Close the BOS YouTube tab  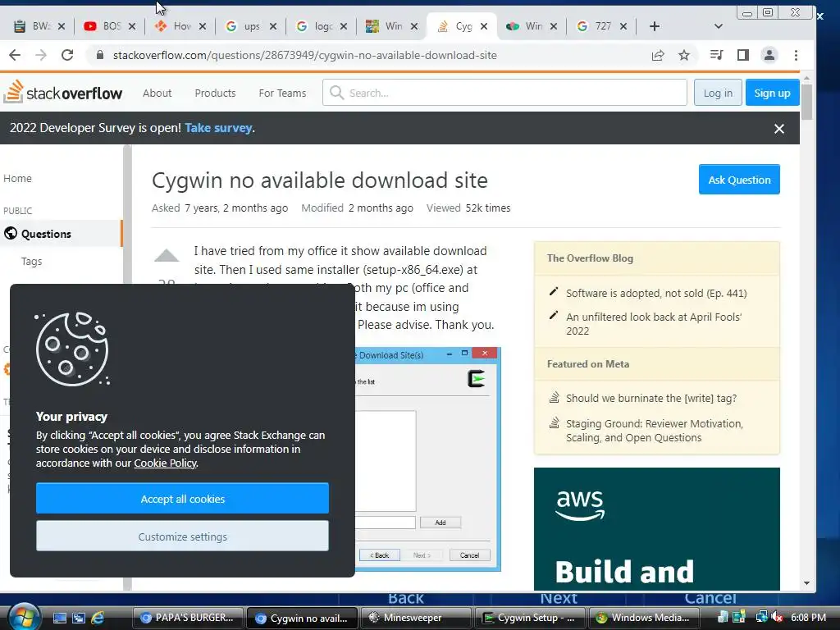(132, 26)
